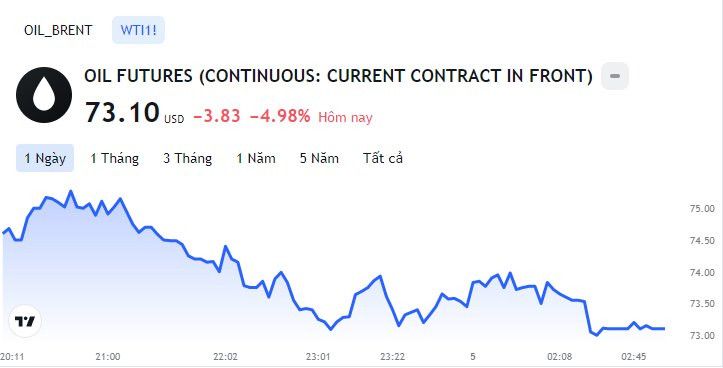Switch to the OIL_BRENT tab

[58, 30]
